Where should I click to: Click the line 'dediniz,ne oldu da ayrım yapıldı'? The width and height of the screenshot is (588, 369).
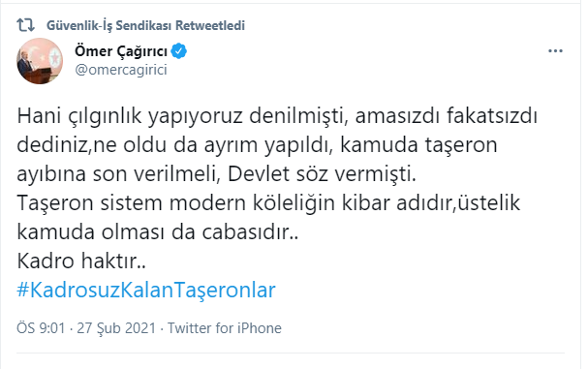pos(175,145)
